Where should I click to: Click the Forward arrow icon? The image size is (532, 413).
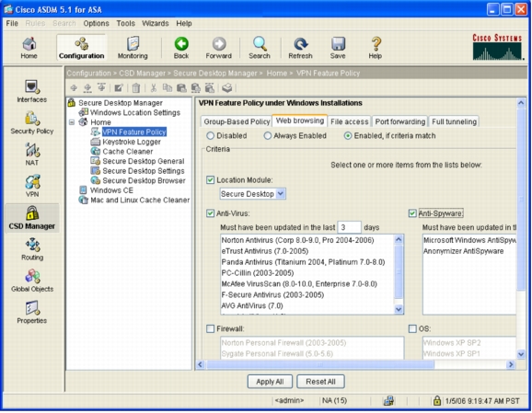(218, 48)
